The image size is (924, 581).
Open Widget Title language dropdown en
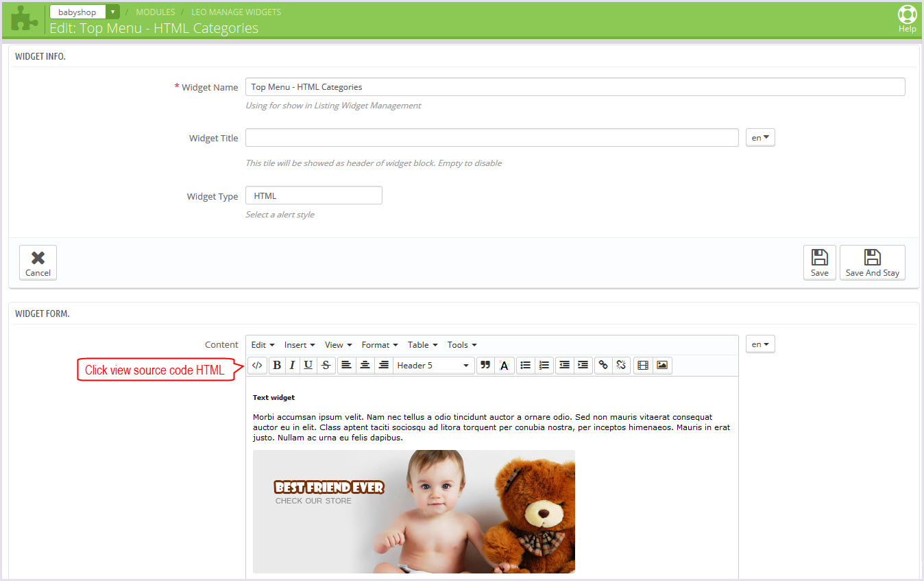pyautogui.click(x=760, y=138)
